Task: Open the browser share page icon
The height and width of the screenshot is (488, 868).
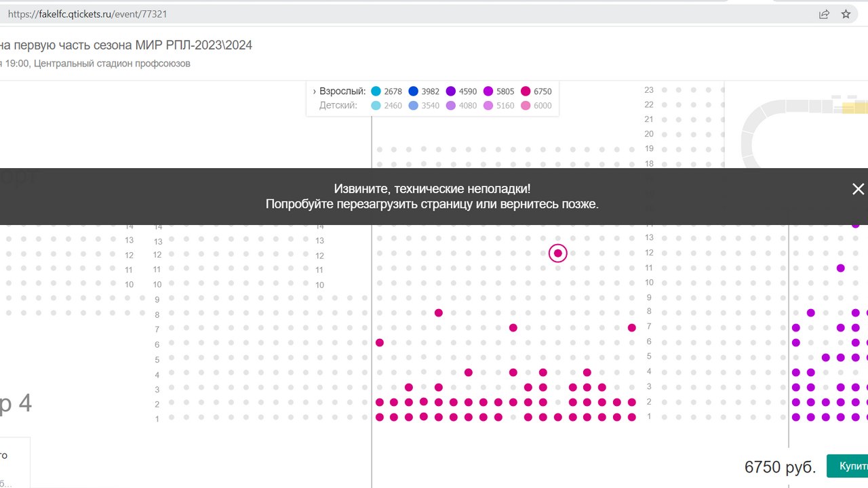Action: tap(824, 14)
